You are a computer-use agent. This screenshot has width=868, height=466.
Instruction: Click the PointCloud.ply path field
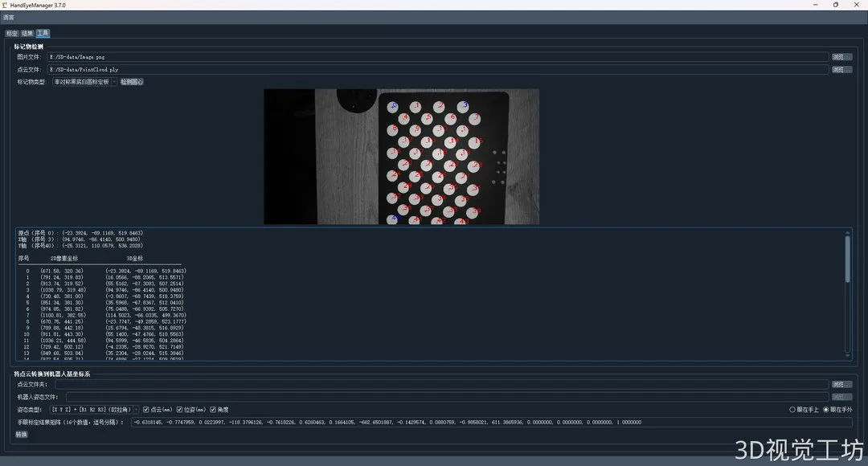(437, 70)
